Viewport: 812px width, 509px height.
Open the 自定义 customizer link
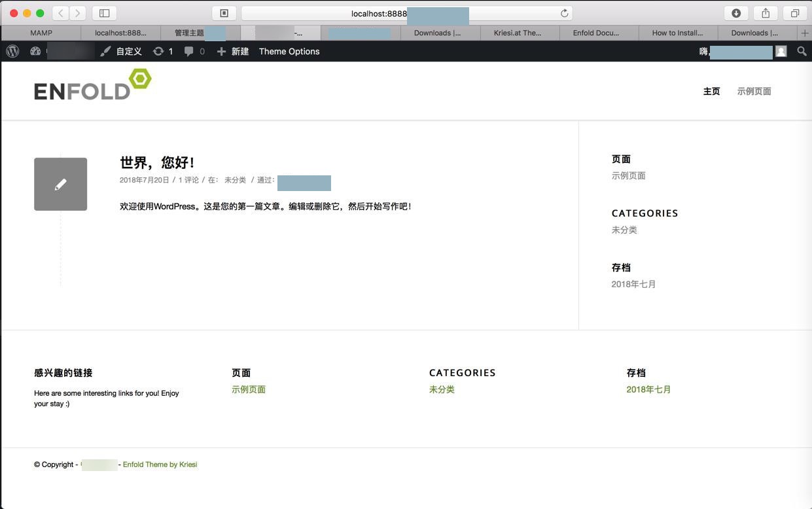pyautogui.click(x=122, y=51)
